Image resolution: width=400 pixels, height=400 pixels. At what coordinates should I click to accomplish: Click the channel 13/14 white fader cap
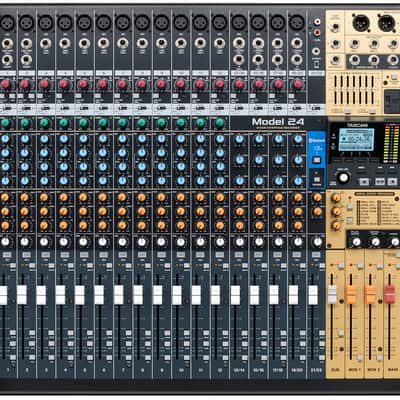[x=235, y=295]
